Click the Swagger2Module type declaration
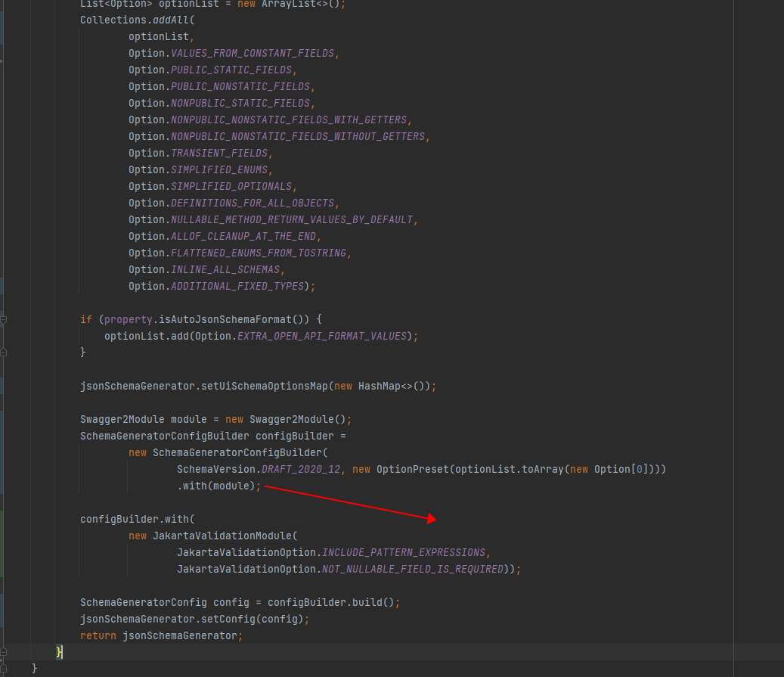Screen dimensions: 784x677 coord(122,419)
